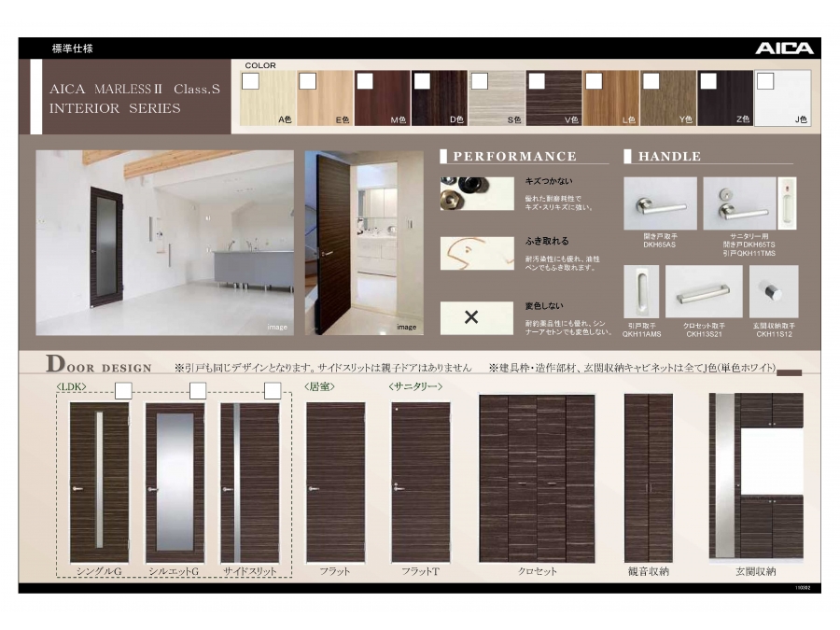
Task: Click the COLOR section label
Action: click(260, 65)
